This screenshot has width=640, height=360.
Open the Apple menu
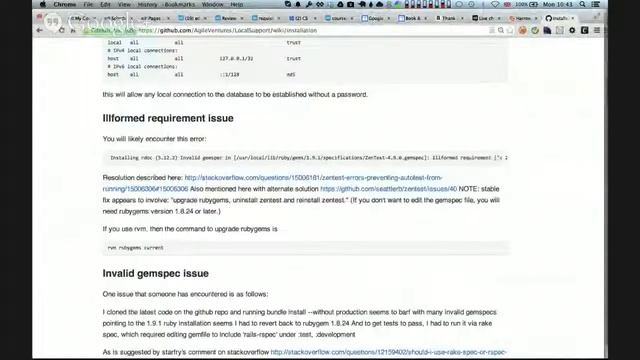click(x=43, y=4)
